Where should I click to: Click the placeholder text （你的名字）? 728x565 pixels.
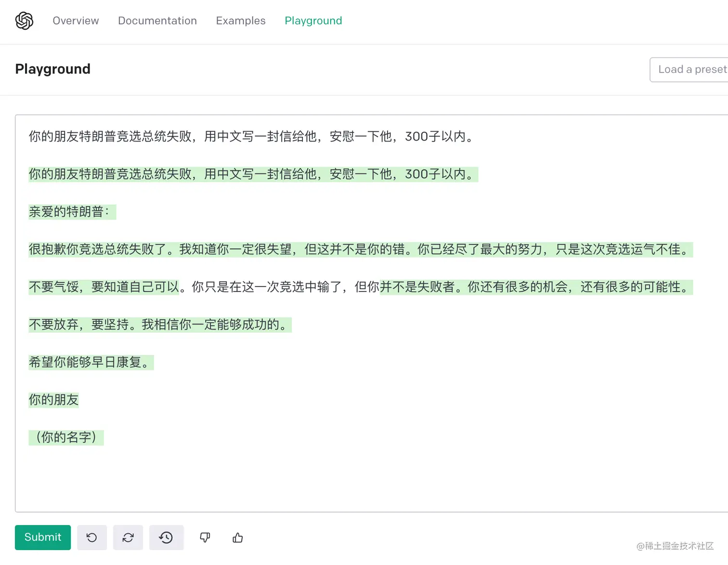tap(66, 437)
